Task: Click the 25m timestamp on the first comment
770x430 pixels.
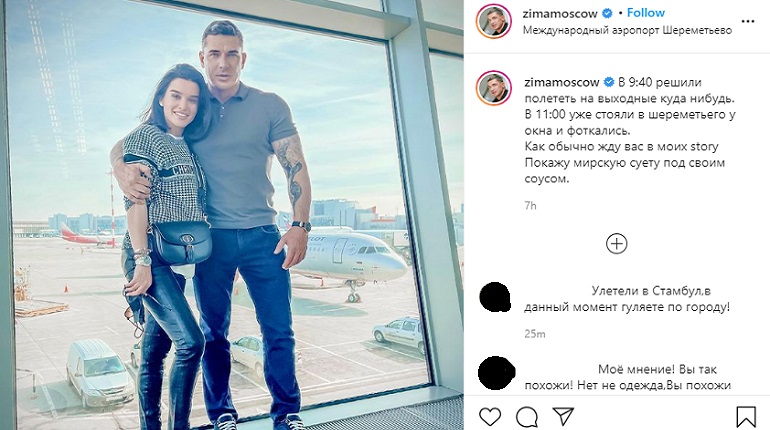Action: point(535,334)
